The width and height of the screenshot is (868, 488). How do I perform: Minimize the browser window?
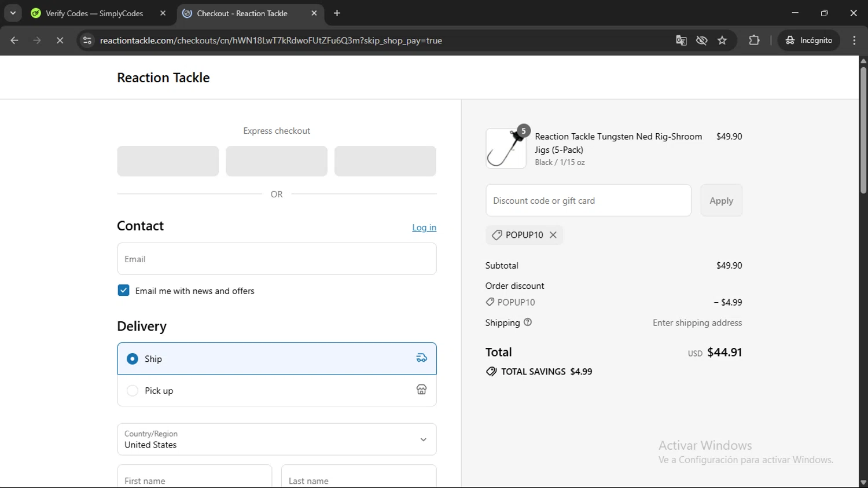pyautogui.click(x=795, y=13)
